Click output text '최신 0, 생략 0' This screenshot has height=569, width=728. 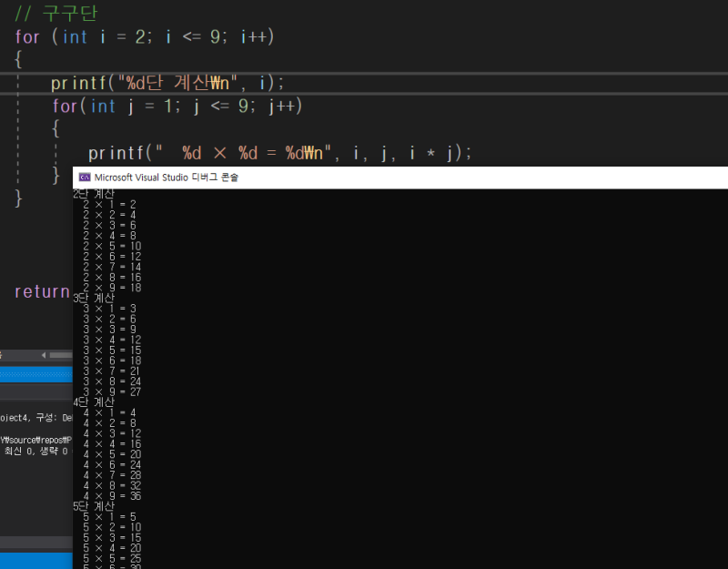coord(36,451)
